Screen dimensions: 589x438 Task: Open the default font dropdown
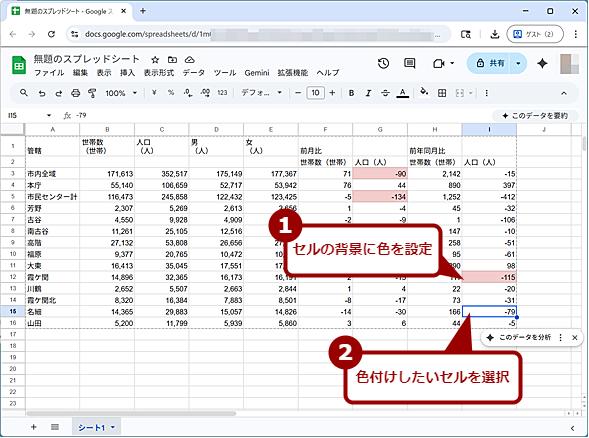261,93
